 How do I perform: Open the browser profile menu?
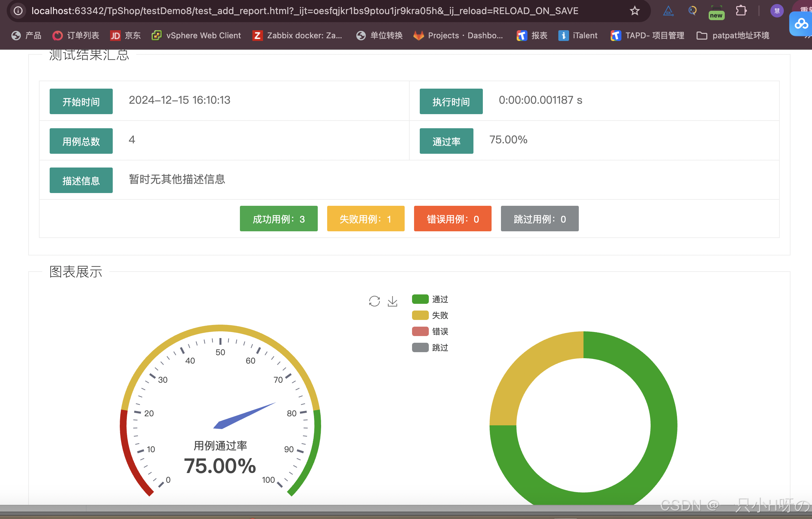[x=777, y=10]
